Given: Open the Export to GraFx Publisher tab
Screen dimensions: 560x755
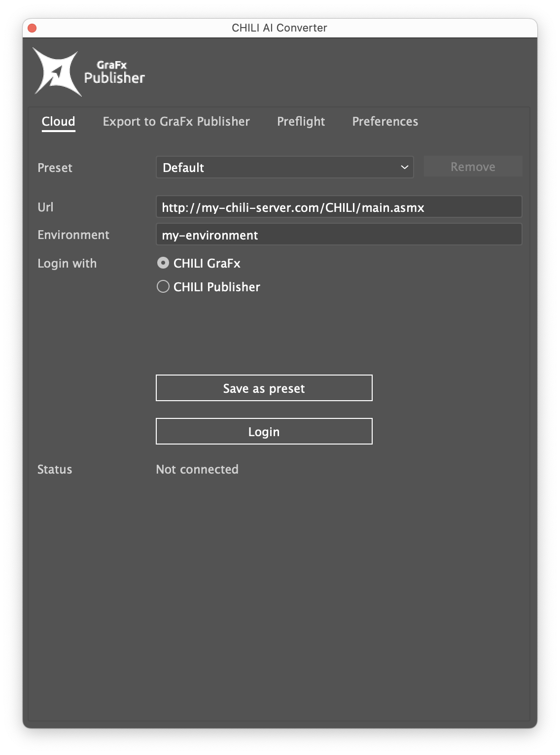Looking at the screenshot, I should pos(176,122).
